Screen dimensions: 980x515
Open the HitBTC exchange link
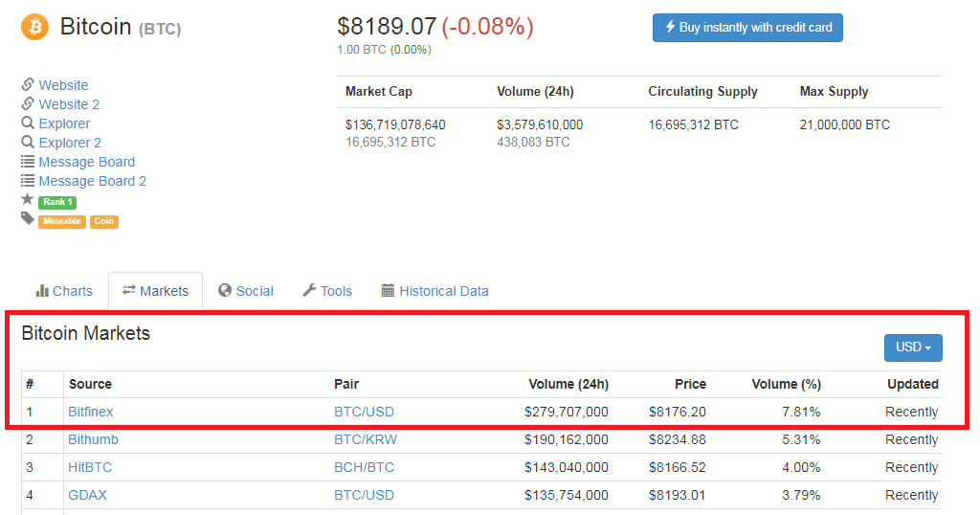90,467
